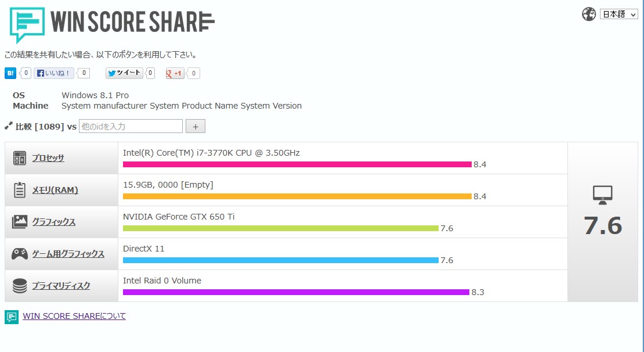Click the graphics picture icon
Viewport: 644px width, 352px height.
[20, 222]
